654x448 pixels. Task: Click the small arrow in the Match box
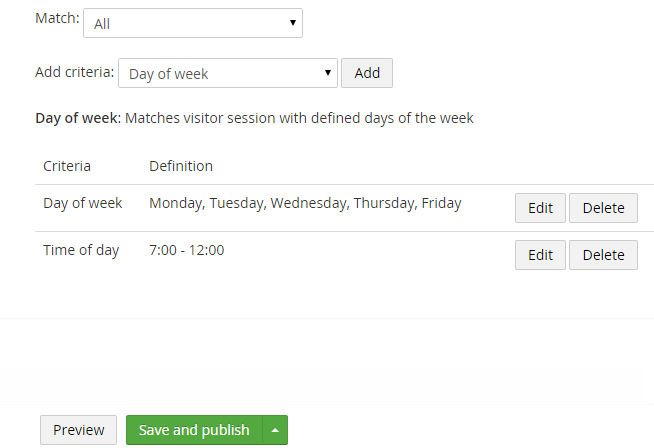293,23
